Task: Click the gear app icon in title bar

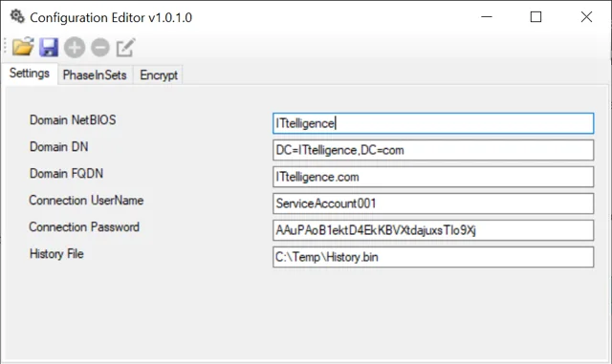Action: [17, 17]
